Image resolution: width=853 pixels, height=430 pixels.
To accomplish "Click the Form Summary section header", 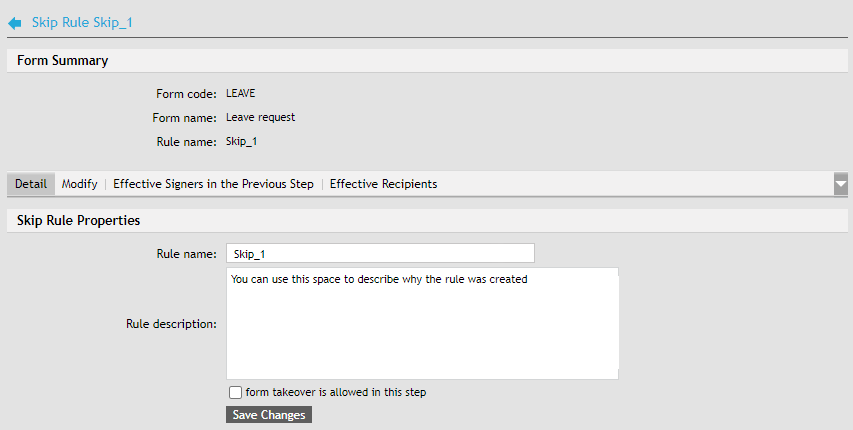I will click(x=63, y=61).
